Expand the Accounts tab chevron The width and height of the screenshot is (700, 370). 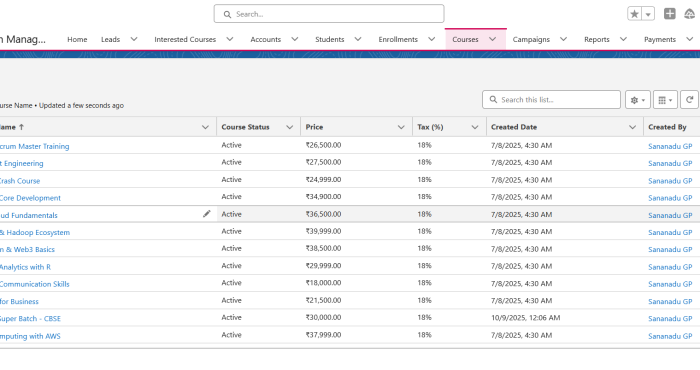point(295,39)
